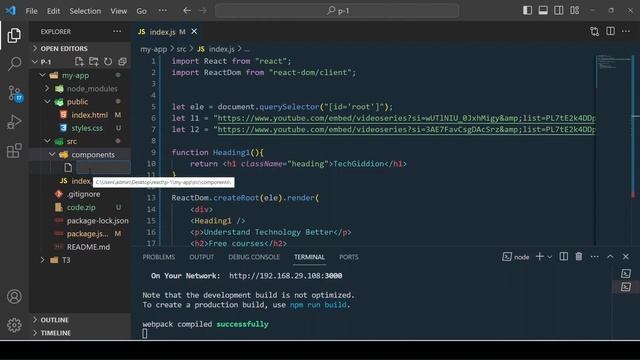Image resolution: width=640 pixels, height=360 pixels.
Task: Open the File menu
Action: pyautogui.click(x=31, y=11)
